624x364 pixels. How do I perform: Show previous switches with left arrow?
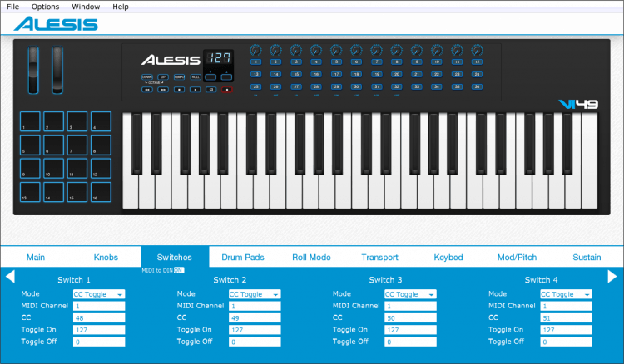coord(10,276)
